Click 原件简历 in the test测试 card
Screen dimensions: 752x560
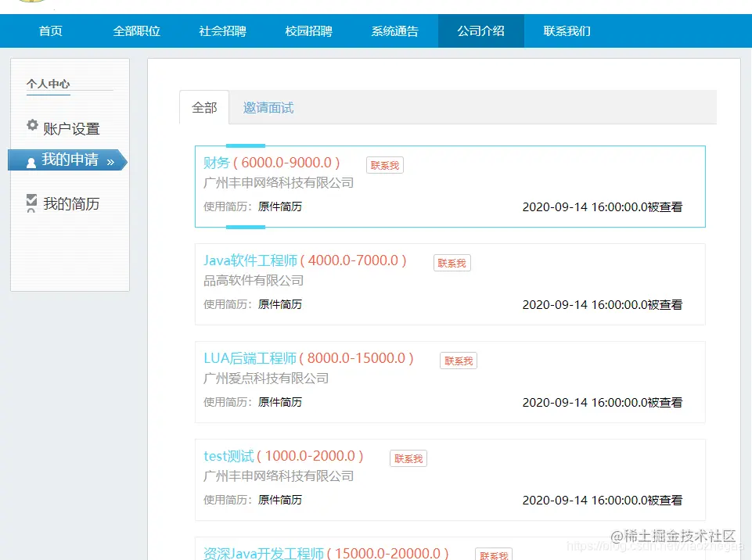tap(280, 500)
